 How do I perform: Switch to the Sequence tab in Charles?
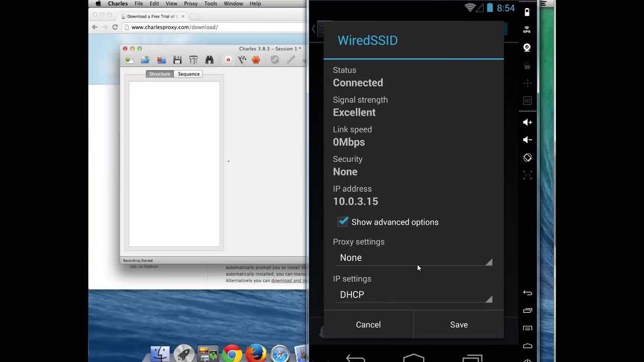(x=189, y=74)
